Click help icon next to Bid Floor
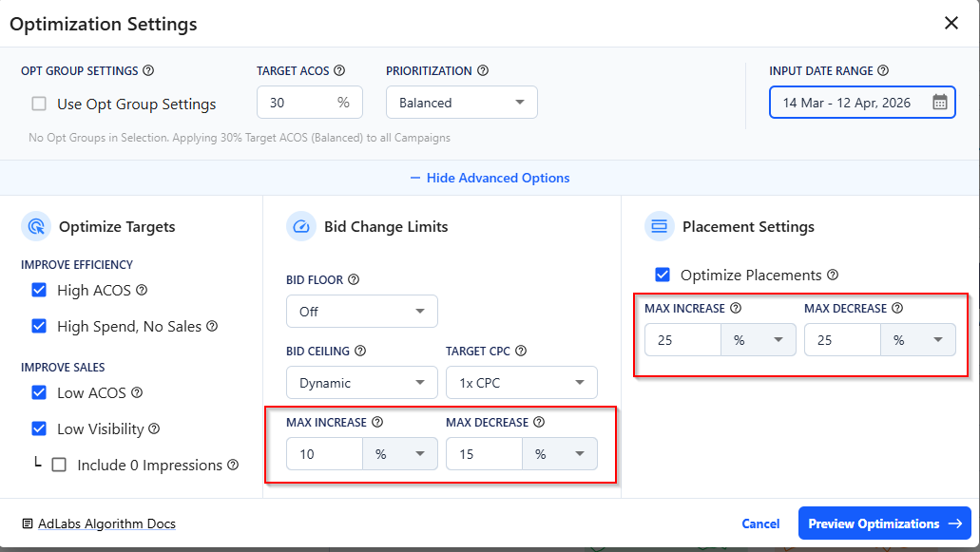 [x=354, y=279]
